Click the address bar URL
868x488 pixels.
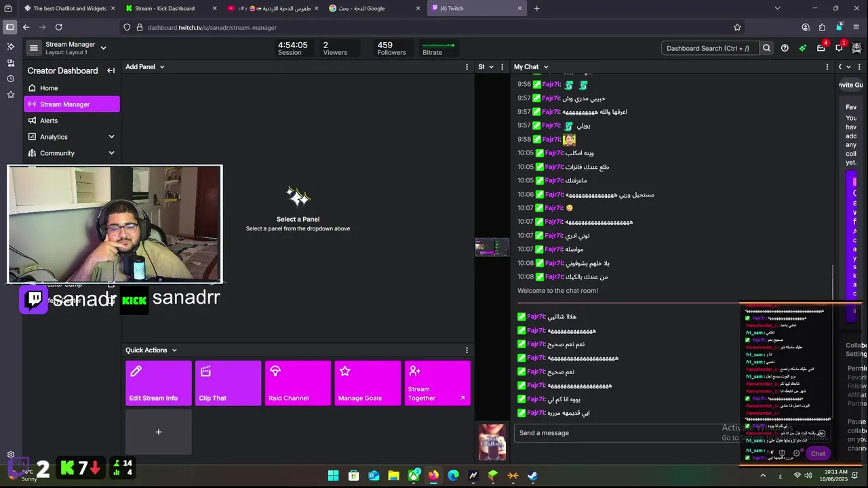point(212,28)
